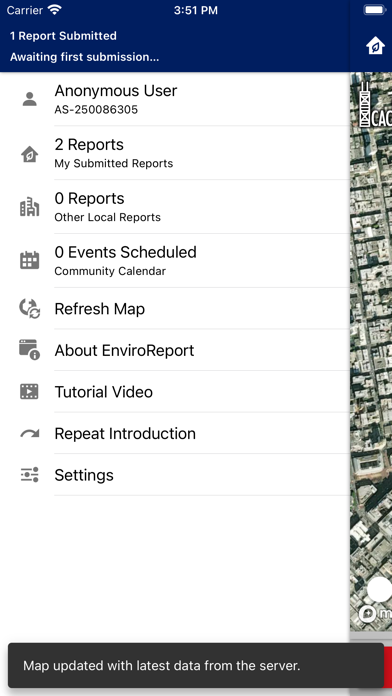This screenshot has height=696, width=392.
Task: Tap the Other Local Reports subtitle
Action: coord(107,218)
